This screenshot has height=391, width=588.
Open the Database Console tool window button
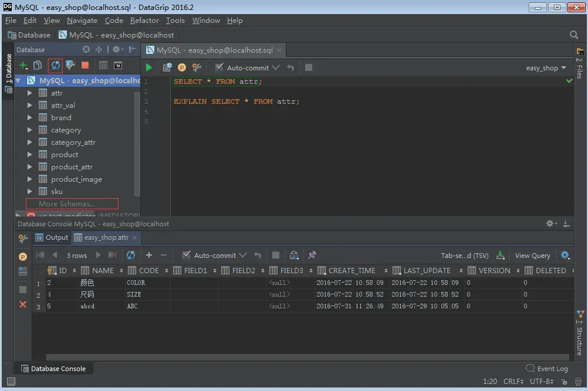point(53,369)
